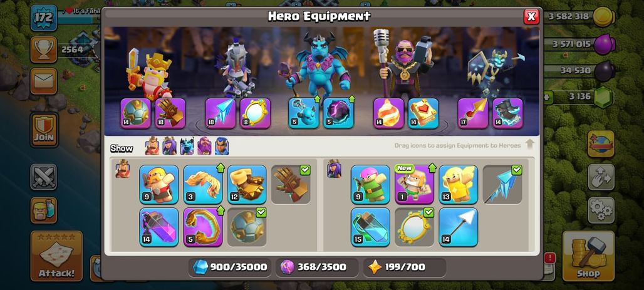The width and height of the screenshot is (644, 290).
Task: Tap the Attack! map button
Action: point(56,256)
